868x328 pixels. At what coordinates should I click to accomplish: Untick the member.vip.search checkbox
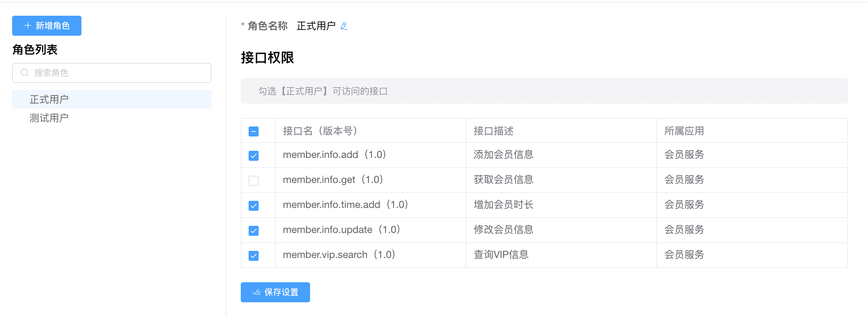click(x=254, y=256)
